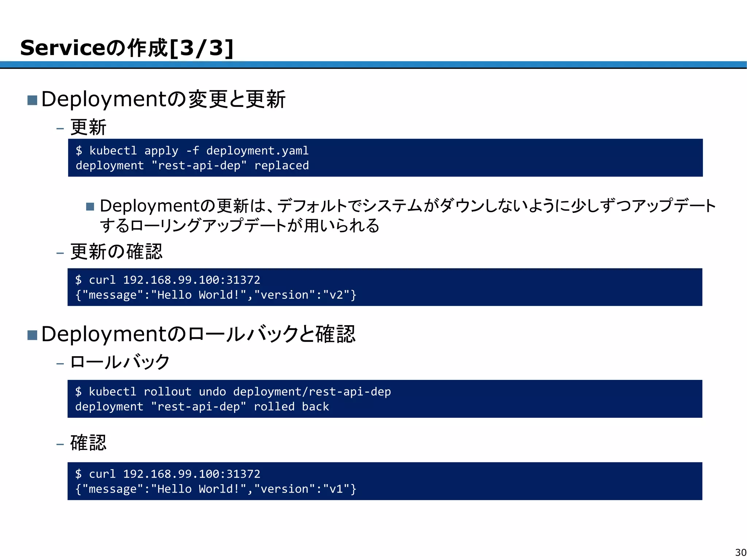This screenshot has width=747, height=560.
Task: Click the sub-item '更新'
Action: coord(88,127)
